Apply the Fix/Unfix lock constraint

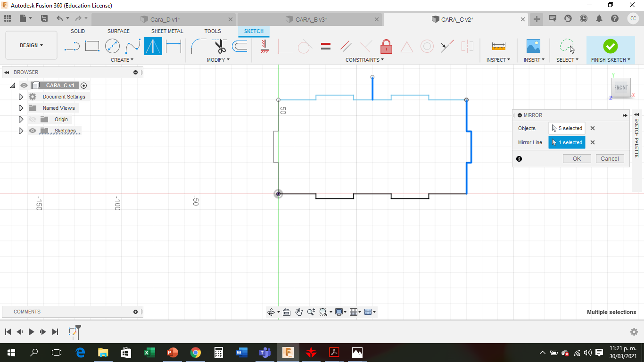pos(386,46)
